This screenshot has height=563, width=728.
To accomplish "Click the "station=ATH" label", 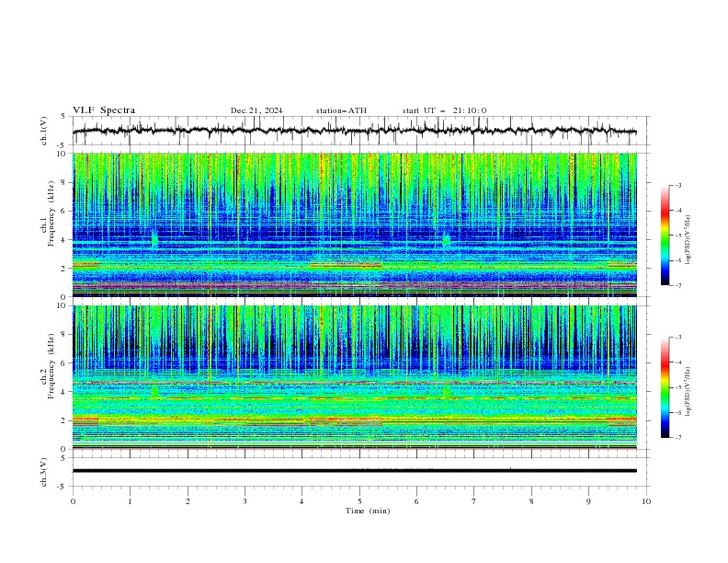I will coord(341,110).
